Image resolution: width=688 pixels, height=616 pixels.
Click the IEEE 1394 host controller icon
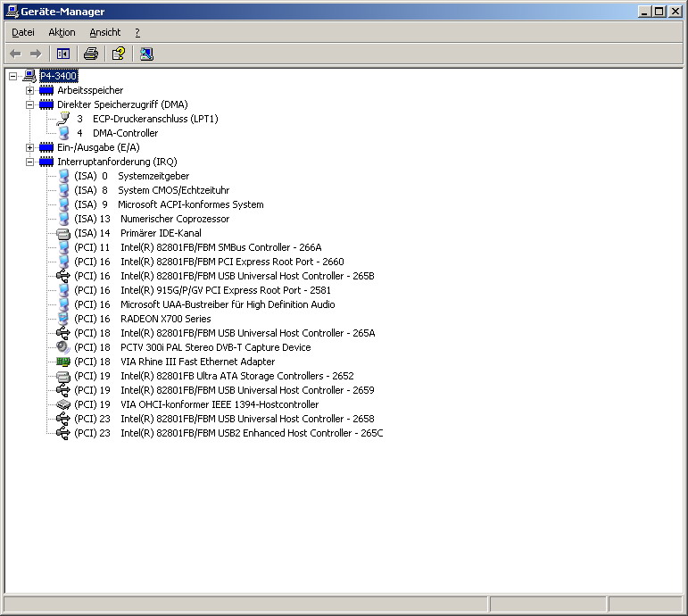[x=63, y=404]
